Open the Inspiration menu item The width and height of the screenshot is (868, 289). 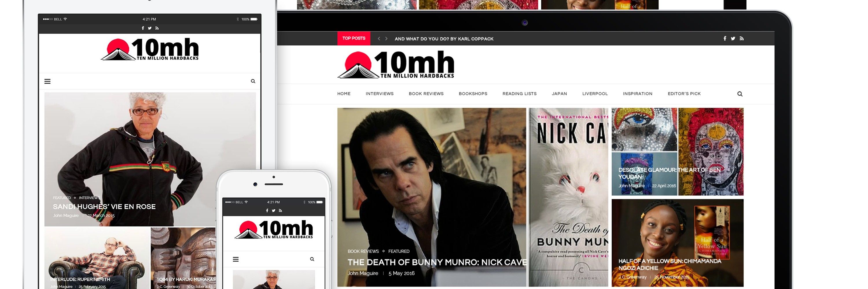tap(637, 94)
